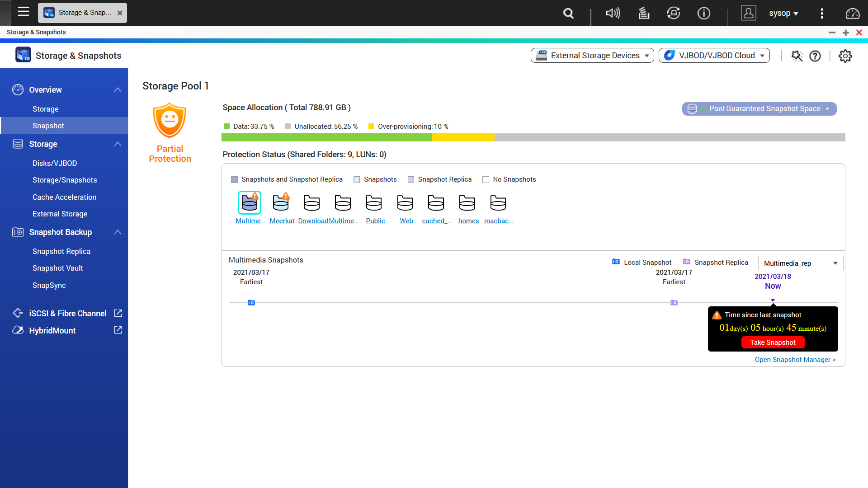The height and width of the screenshot is (488, 868).
Task: Select Snapshot Vault in sidebar
Action: coord(57,268)
